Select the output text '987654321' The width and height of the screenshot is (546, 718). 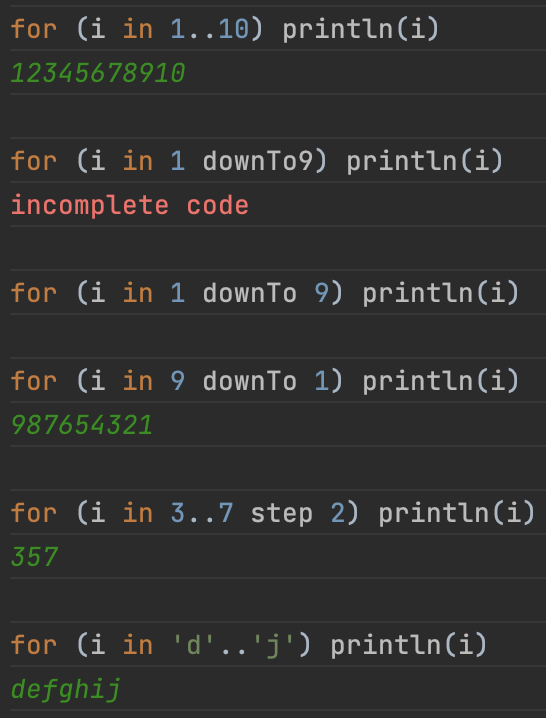tap(82, 425)
